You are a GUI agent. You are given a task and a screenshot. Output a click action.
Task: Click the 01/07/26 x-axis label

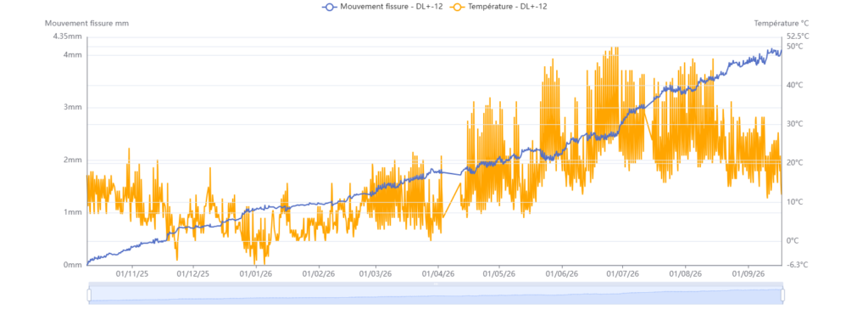(623, 273)
